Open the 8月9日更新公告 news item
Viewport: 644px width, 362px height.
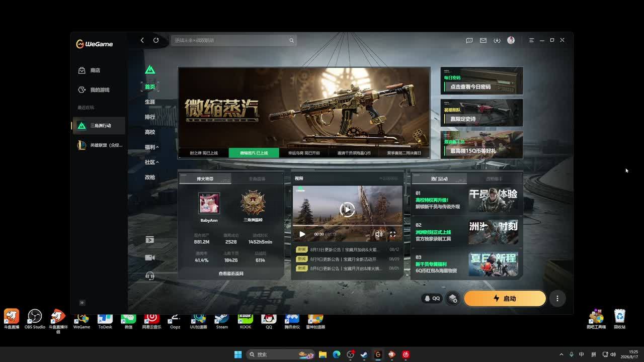347,259
